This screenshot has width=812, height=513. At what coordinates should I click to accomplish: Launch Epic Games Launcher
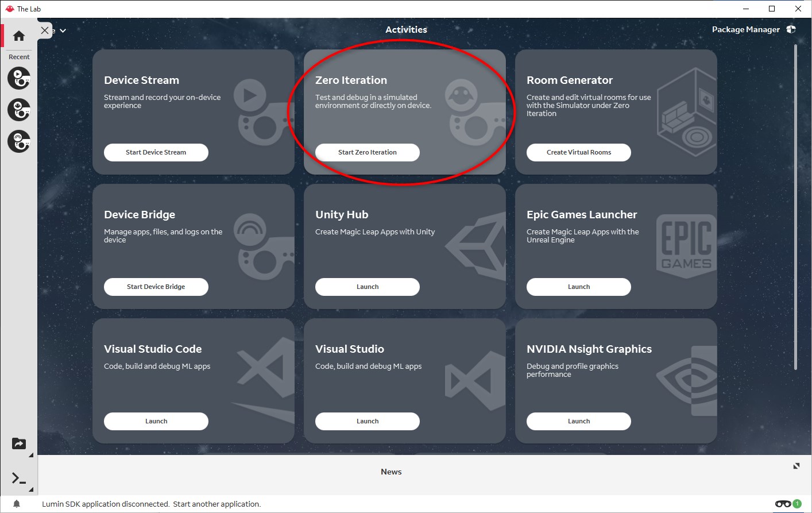579,287
